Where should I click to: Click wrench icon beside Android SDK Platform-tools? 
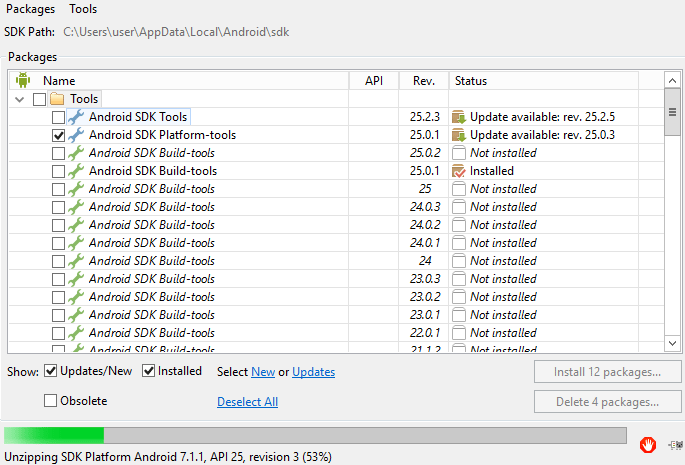pyautogui.click(x=76, y=135)
